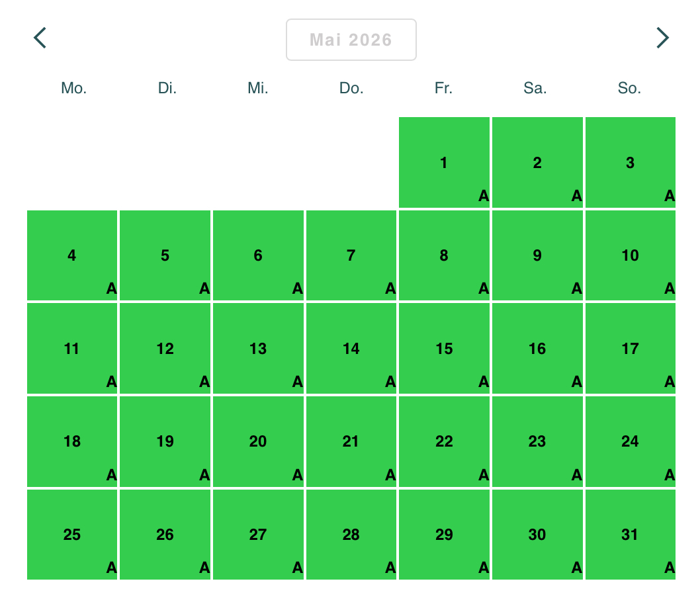Choose day 28 in the calendar

[351, 535]
